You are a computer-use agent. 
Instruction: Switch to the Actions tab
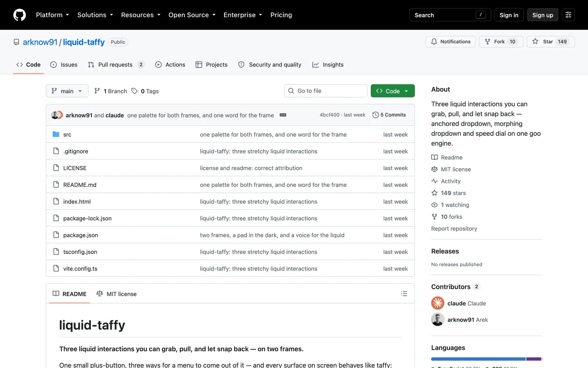pos(170,65)
